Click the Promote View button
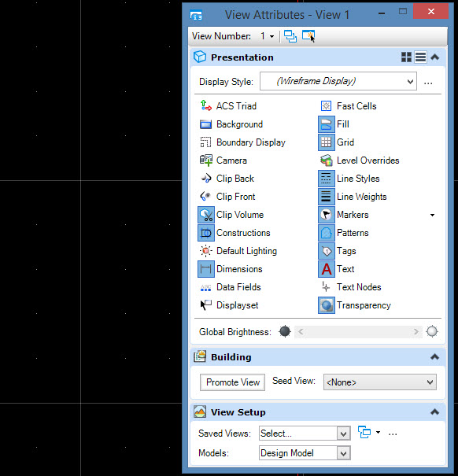The image size is (458, 476). coord(232,382)
